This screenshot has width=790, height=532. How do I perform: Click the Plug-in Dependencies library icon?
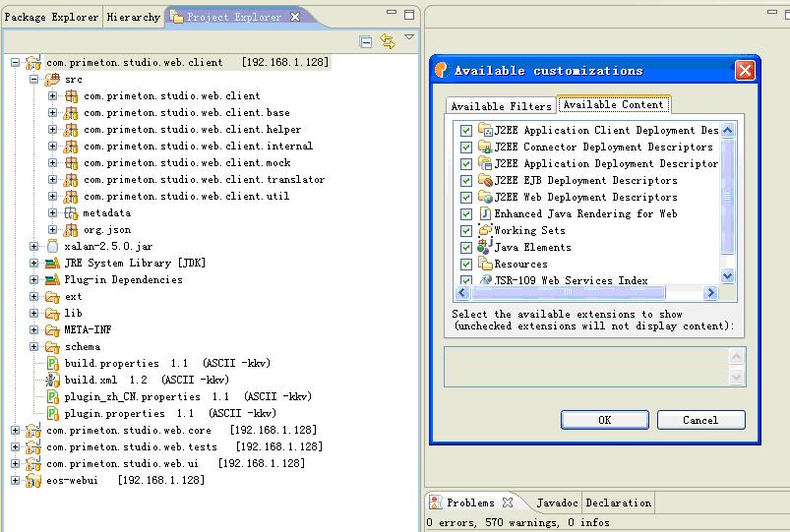[x=52, y=279]
